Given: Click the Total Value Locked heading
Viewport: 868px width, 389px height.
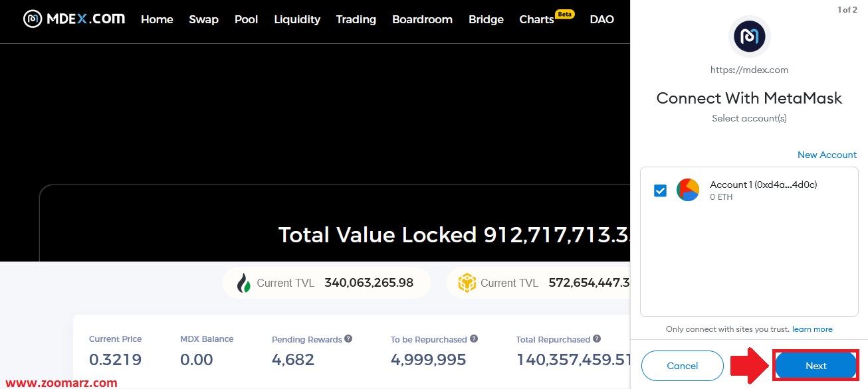Looking at the screenshot, I should click(454, 235).
